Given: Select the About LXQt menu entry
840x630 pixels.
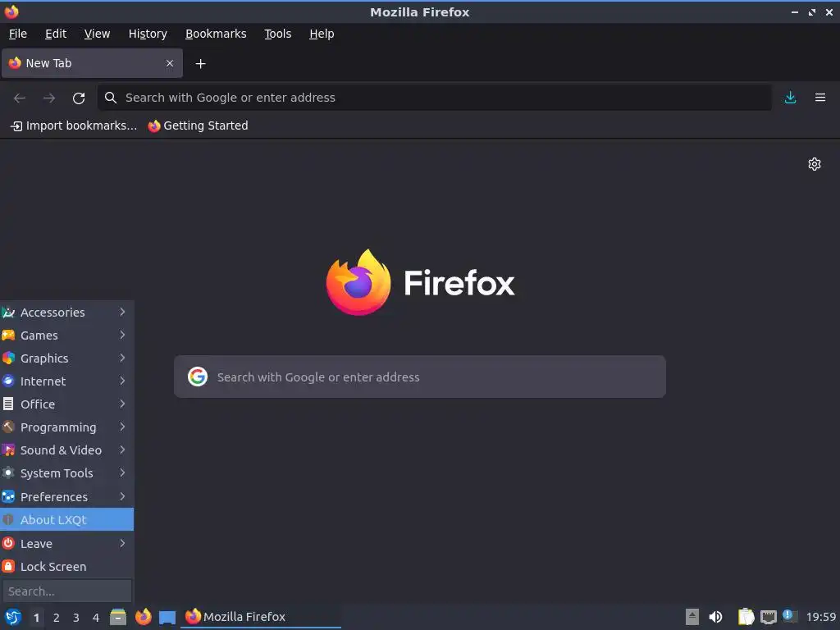Looking at the screenshot, I should click(67, 519).
